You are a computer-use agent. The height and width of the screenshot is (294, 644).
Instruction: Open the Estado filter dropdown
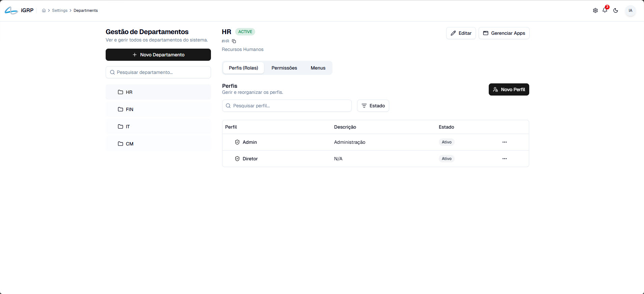point(373,106)
